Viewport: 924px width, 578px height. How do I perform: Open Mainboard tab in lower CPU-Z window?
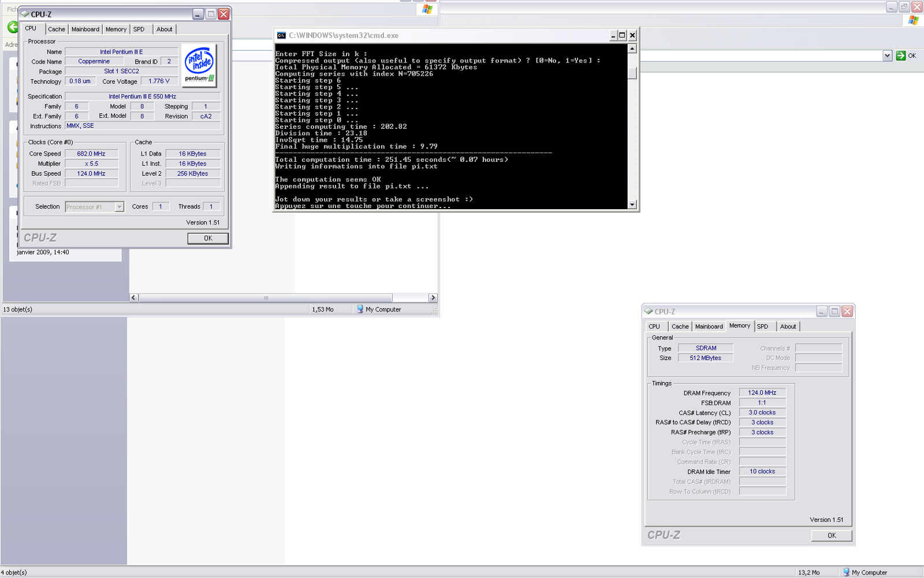point(709,327)
